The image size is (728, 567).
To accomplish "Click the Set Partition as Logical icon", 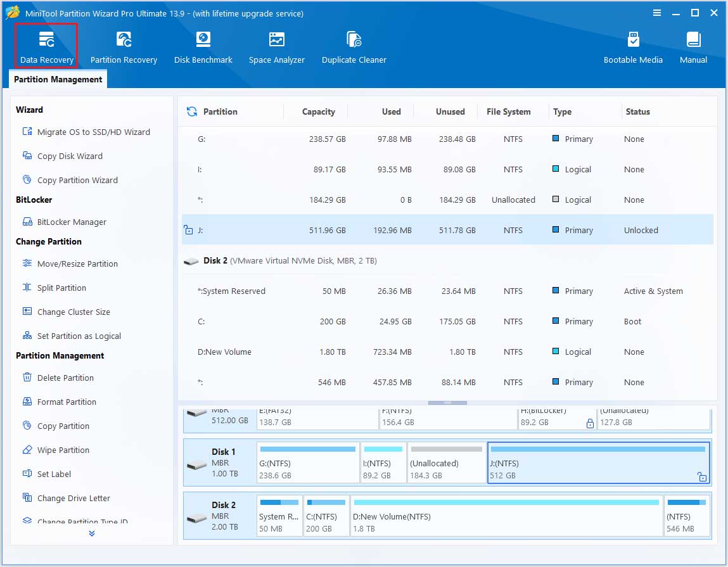I will pos(27,336).
